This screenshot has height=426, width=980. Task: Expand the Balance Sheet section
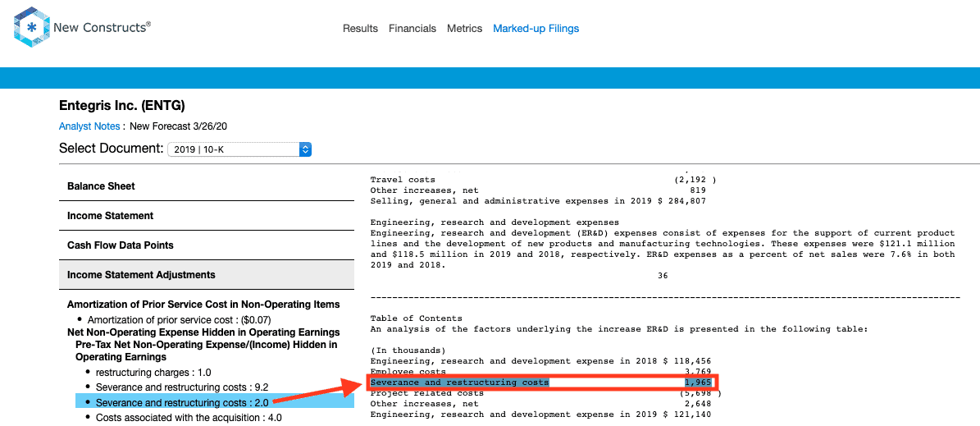click(x=207, y=186)
